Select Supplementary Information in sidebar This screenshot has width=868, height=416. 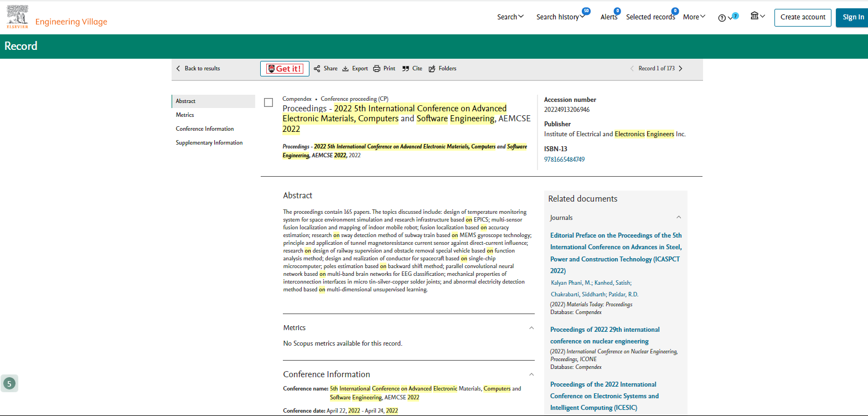point(209,143)
